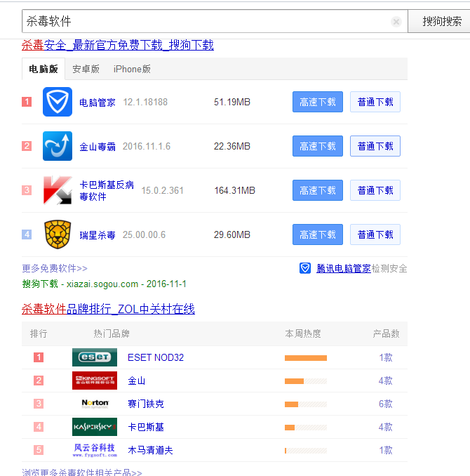
Task: Click the Kingsoft brand logo
Action: [x=95, y=381]
